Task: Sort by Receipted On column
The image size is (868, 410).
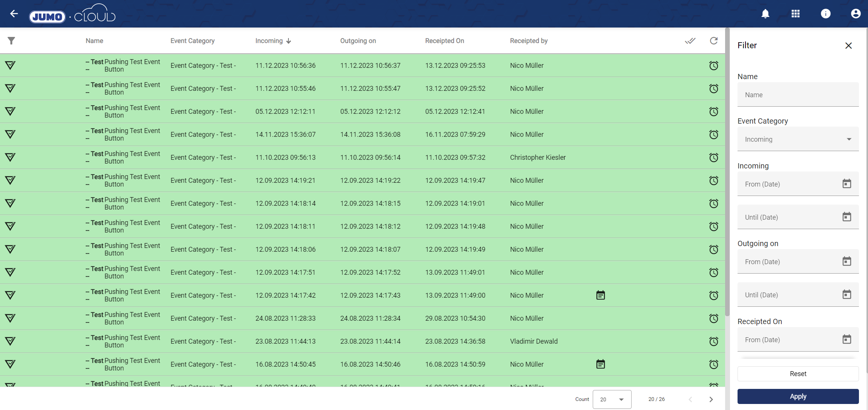Action: (x=444, y=41)
